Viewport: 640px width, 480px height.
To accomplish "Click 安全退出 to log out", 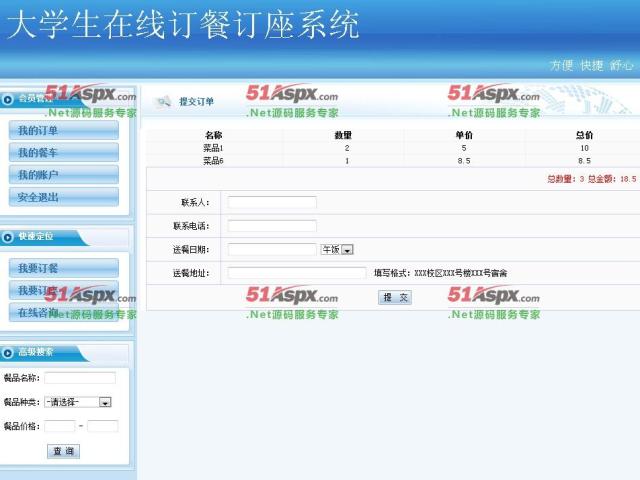I will click(x=64, y=197).
